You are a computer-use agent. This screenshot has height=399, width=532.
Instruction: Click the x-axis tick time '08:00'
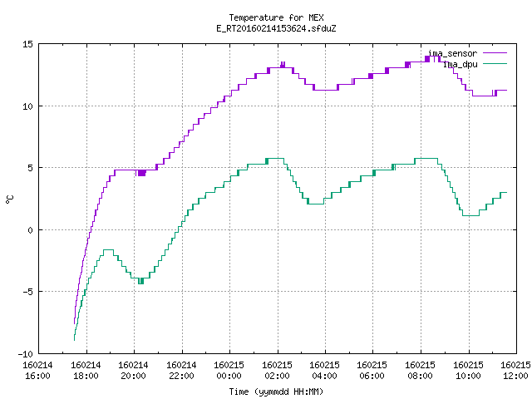(x=421, y=376)
